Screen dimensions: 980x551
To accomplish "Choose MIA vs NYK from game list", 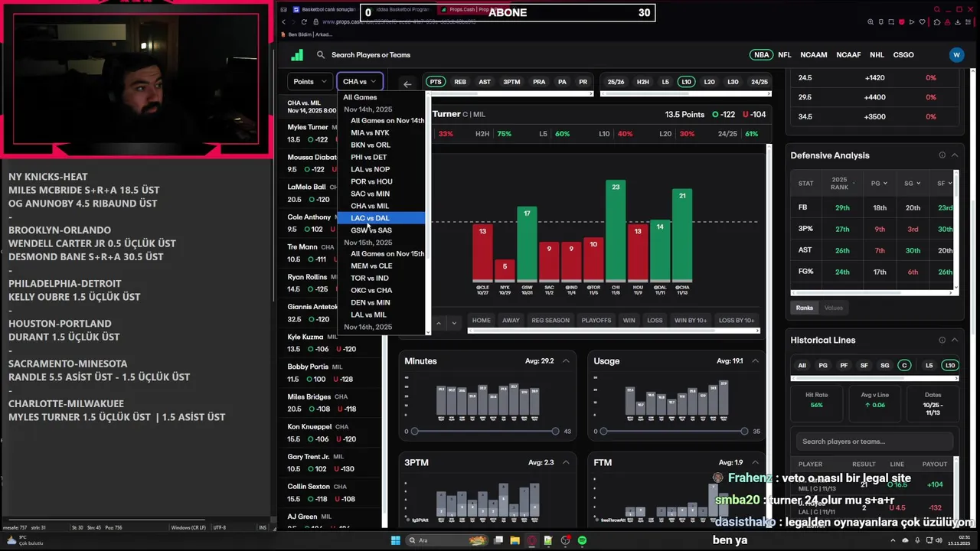I will (381, 133).
